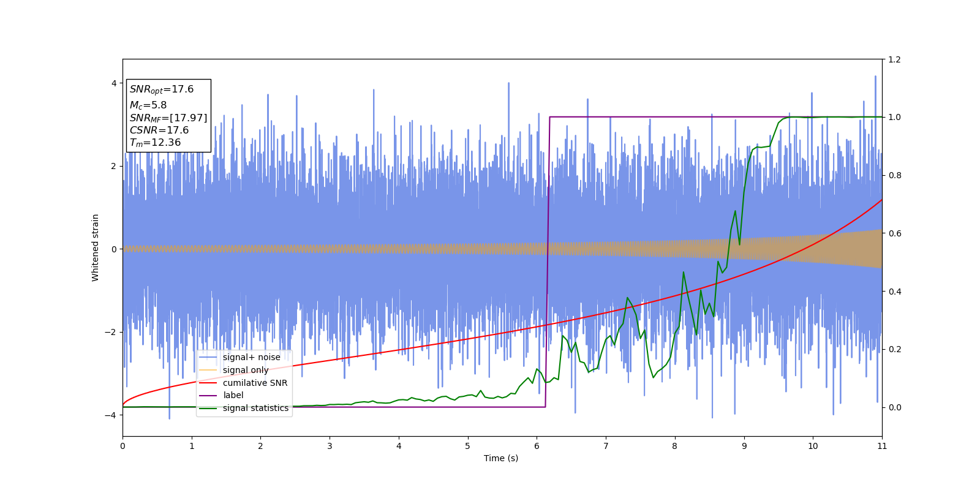
Task: Click the right y-axis tick label 0.6
Action: point(894,233)
